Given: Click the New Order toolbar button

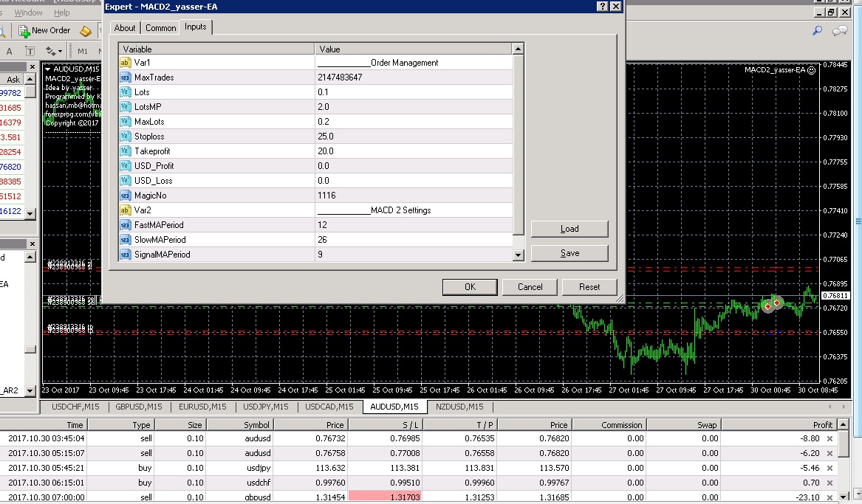Looking at the screenshot, I should click(44, 30).
